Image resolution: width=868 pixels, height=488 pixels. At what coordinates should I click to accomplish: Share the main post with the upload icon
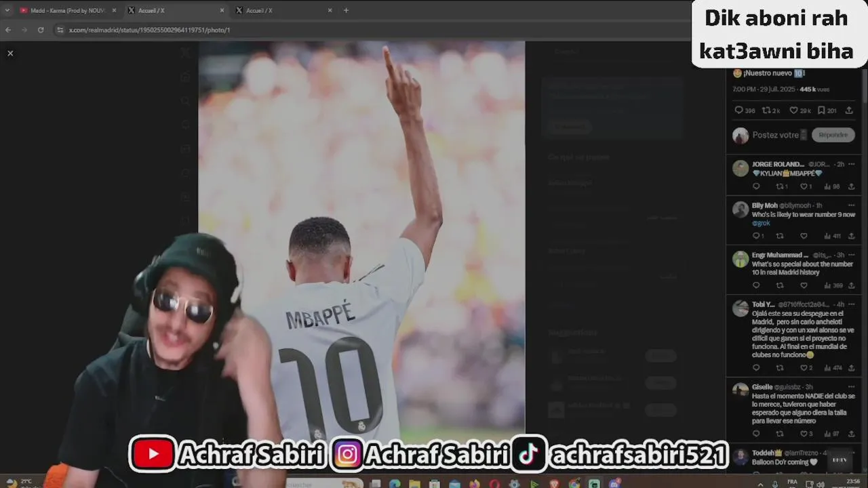click(848, 110)
